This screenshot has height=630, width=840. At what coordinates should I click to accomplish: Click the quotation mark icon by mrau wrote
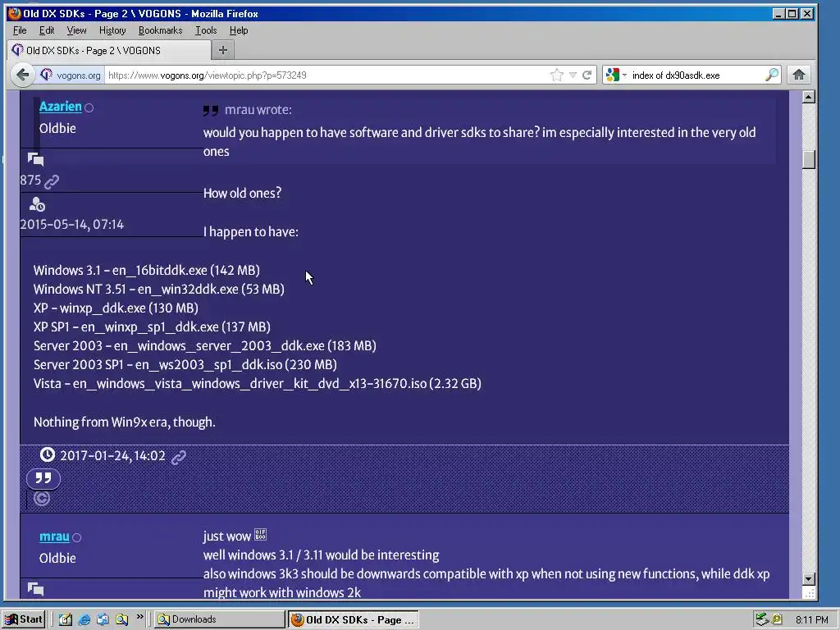coord(211,111)
